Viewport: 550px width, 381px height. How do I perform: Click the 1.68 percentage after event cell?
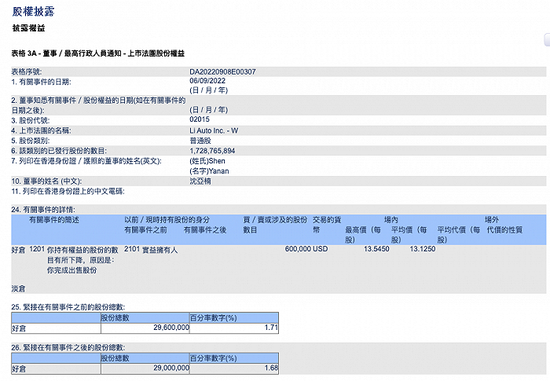click(x=234, y=368)
